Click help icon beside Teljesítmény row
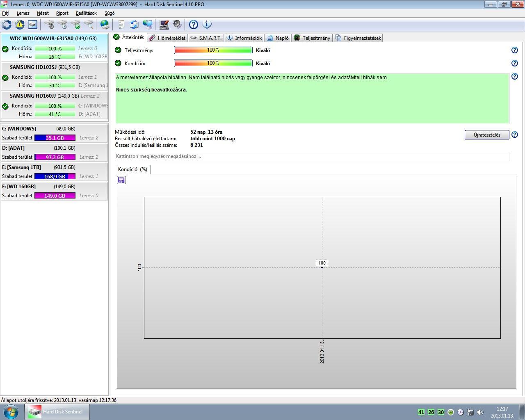 coord(515,50)
